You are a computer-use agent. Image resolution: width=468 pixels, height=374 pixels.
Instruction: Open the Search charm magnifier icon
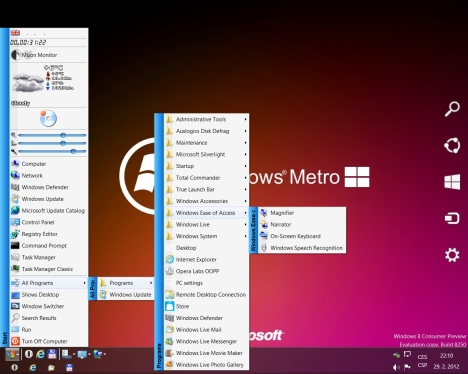coord(452,109)
